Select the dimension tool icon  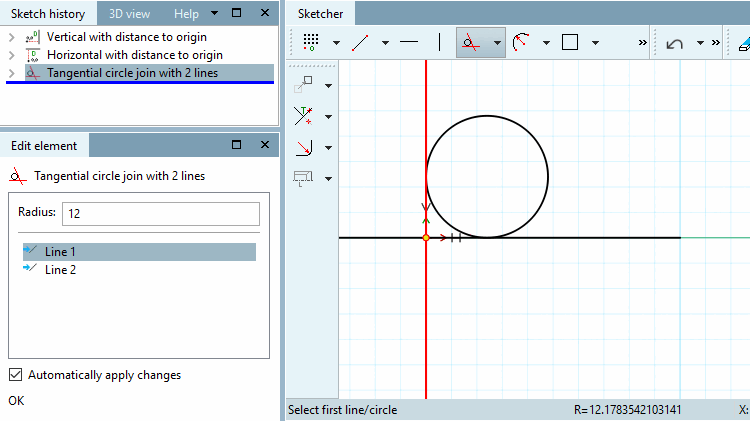coord(303,178)
